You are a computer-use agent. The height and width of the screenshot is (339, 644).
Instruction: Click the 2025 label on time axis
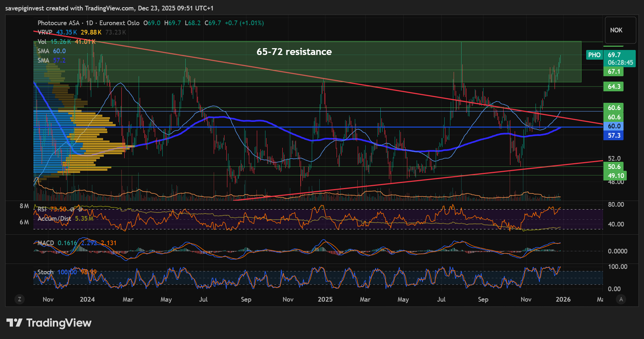pos(325,299)
